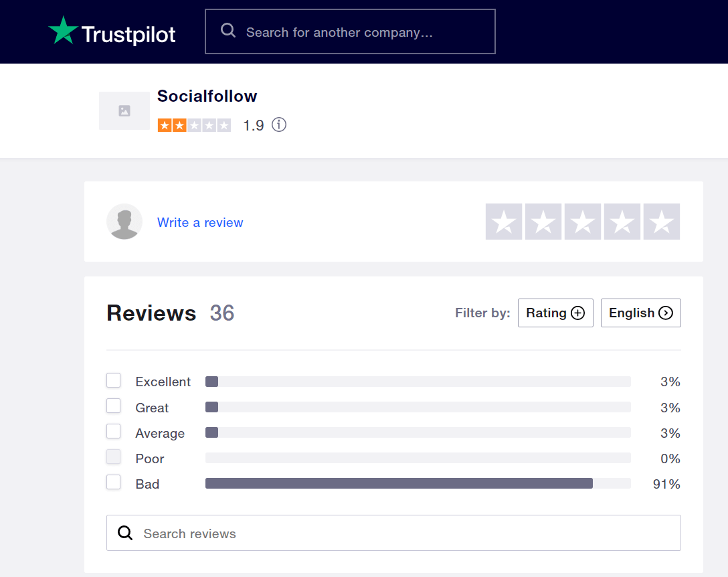This screenshot has height=577, width=728.
Task: Click the 0% percentage for Poor
Action: [670, 459]
